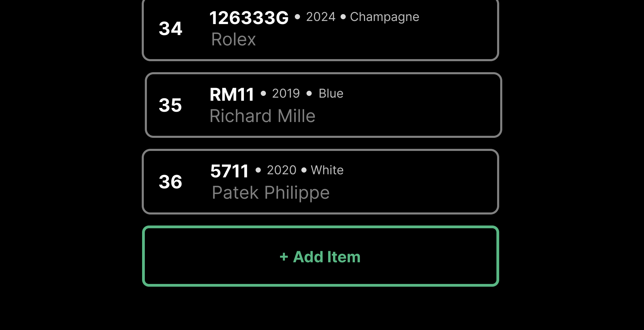
Task: Click the Richard Mille brand name
Action: click(262, 116)
